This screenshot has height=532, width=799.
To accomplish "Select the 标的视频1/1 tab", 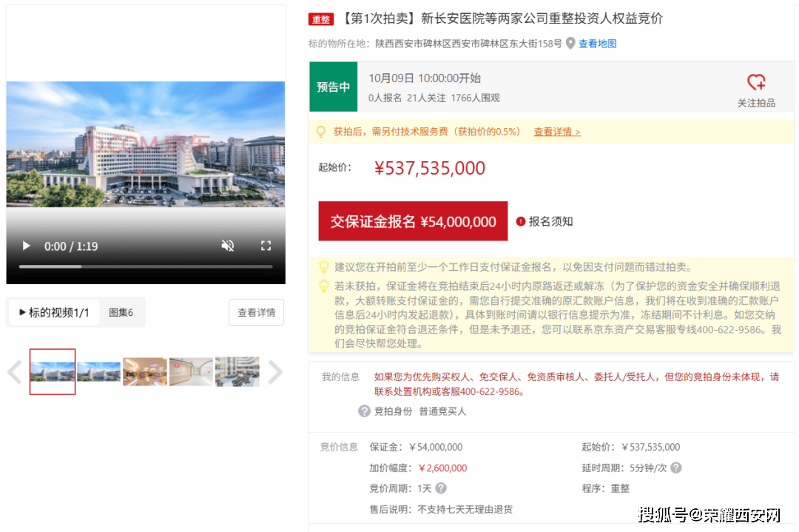I will click(53, 312).
